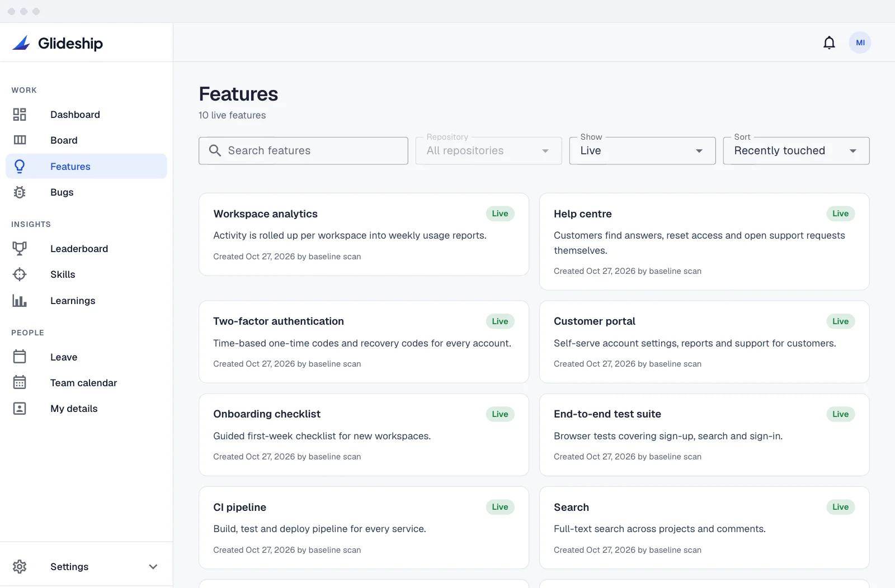Click the Settings gear icon
Viewport: 895px width, 588px height.
click(20, 567)
